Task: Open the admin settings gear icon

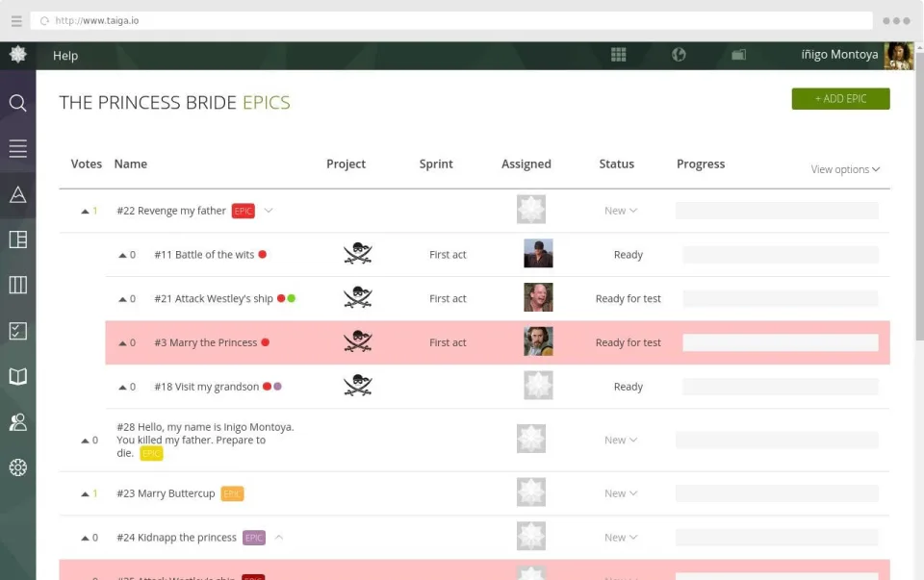Action: pos(17,467)
